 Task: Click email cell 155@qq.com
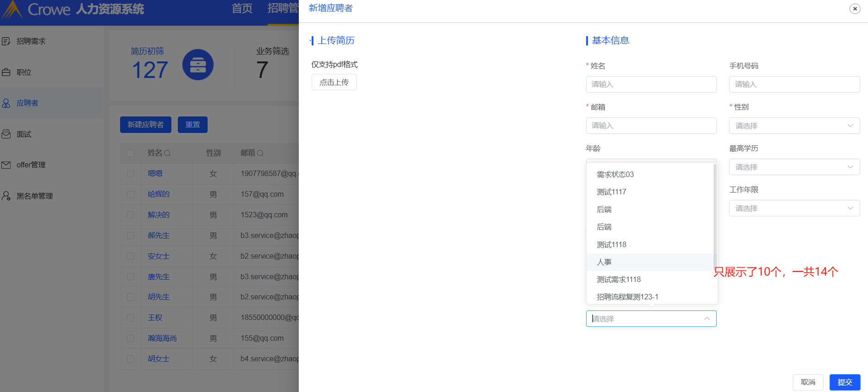pyautogui.click(x=262, y=338)
